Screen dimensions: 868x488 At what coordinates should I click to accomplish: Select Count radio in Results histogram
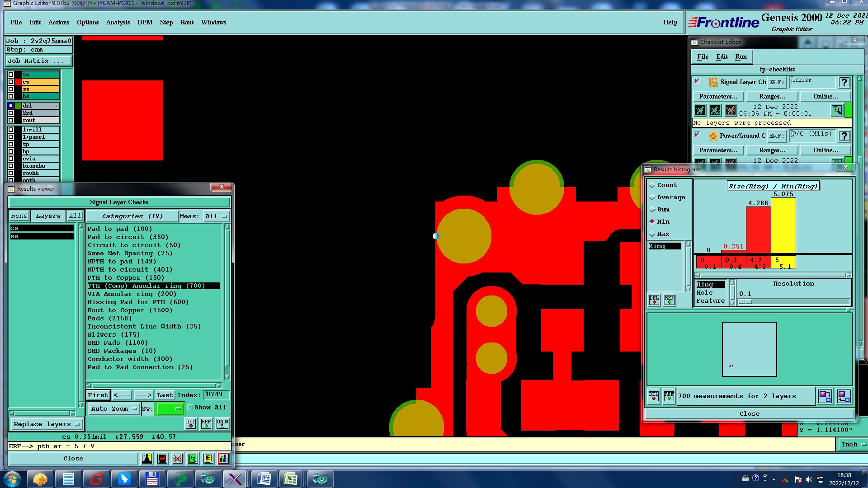click(x=652, y=185)
